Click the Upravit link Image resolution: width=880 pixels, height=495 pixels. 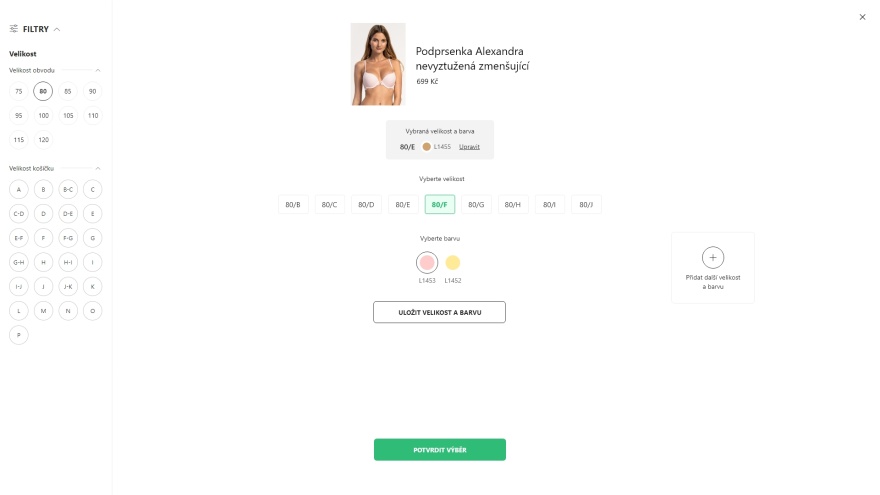tap(469, 146)
